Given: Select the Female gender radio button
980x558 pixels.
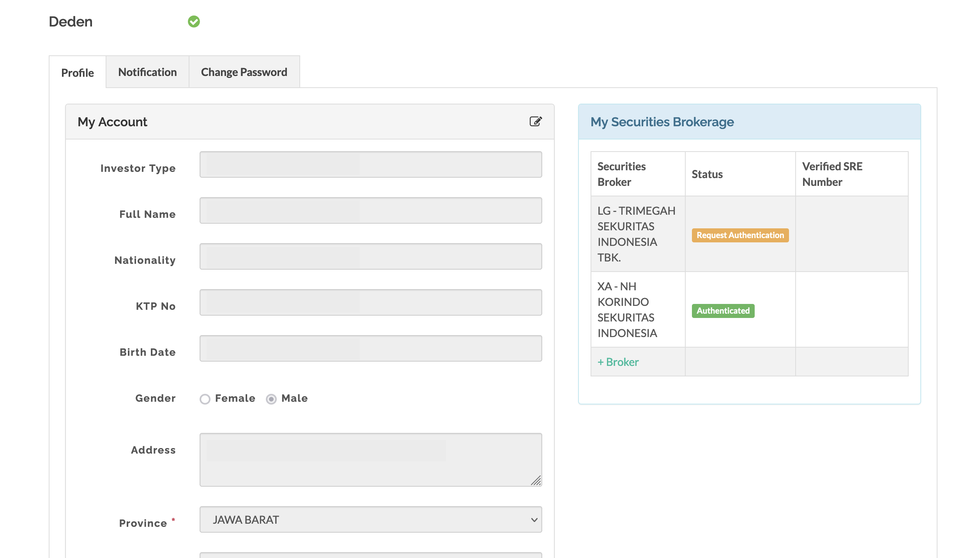Looking at the screenshot, I should [205, 399].
